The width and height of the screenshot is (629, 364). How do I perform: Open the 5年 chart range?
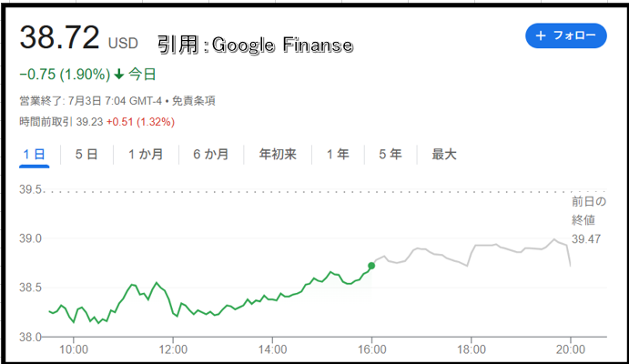point(391,155)
